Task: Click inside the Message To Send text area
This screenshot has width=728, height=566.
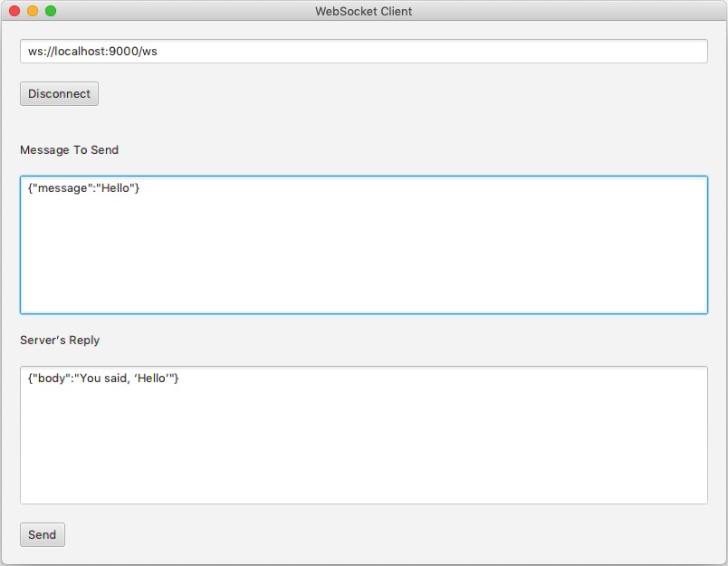Action: tap(363, 245)
